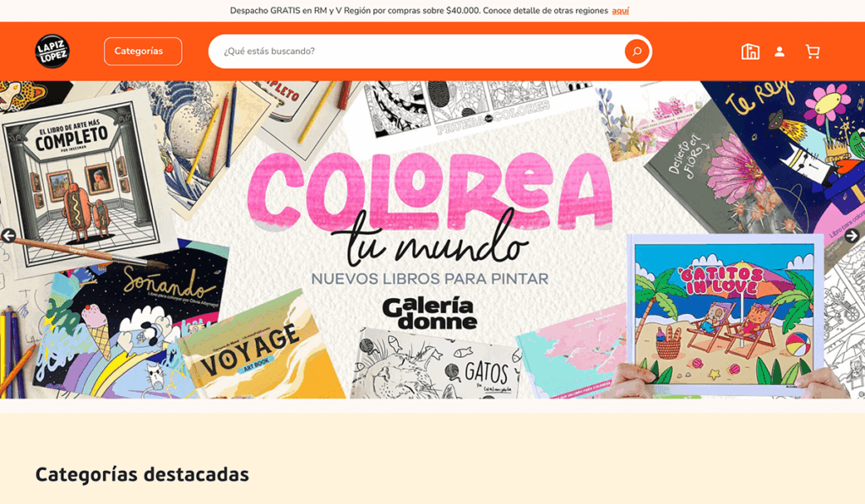Click the orange search magnifier button

coord(637,51)
